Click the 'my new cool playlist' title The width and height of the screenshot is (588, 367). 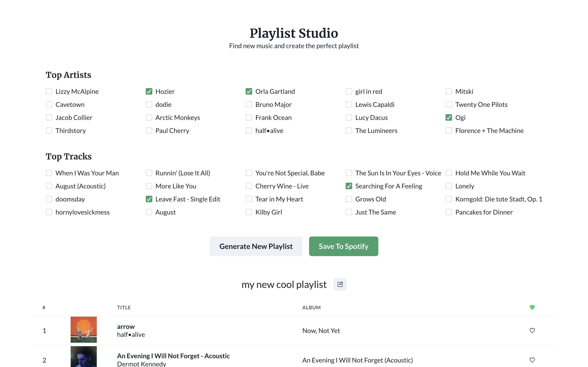[284, 284]
